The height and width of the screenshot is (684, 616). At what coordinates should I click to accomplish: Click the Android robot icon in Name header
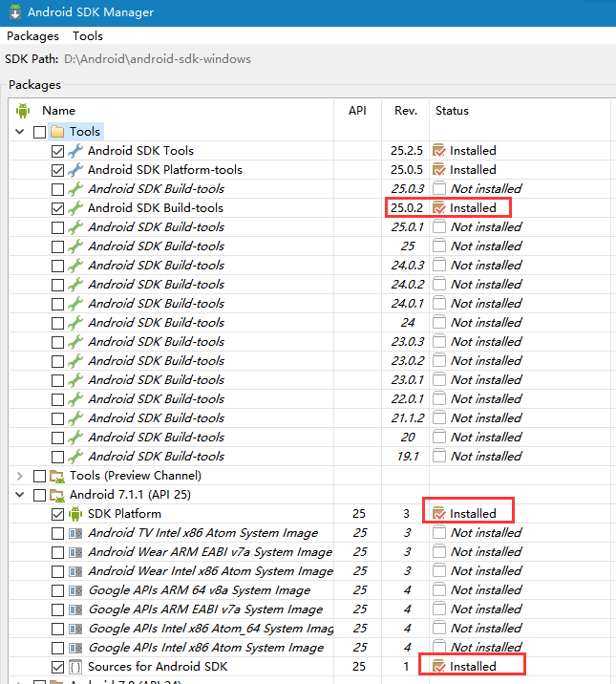pos(23,110)
